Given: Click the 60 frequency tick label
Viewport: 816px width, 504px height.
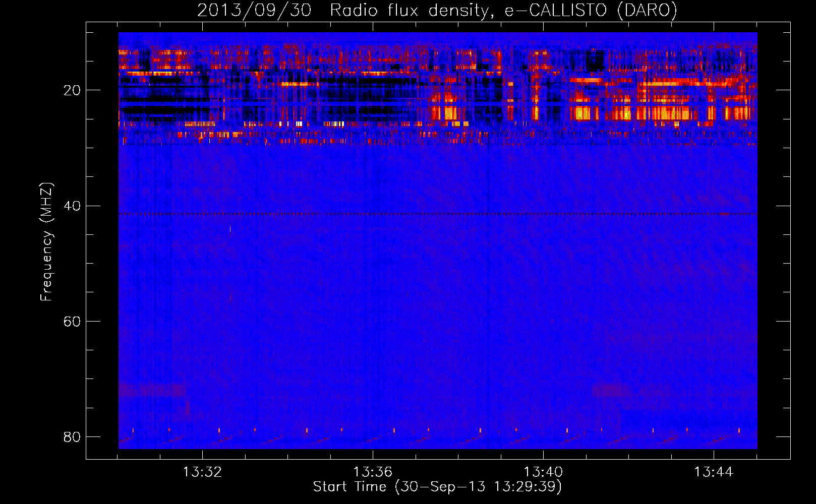Looking at the screenshot, I should (72, 321).
